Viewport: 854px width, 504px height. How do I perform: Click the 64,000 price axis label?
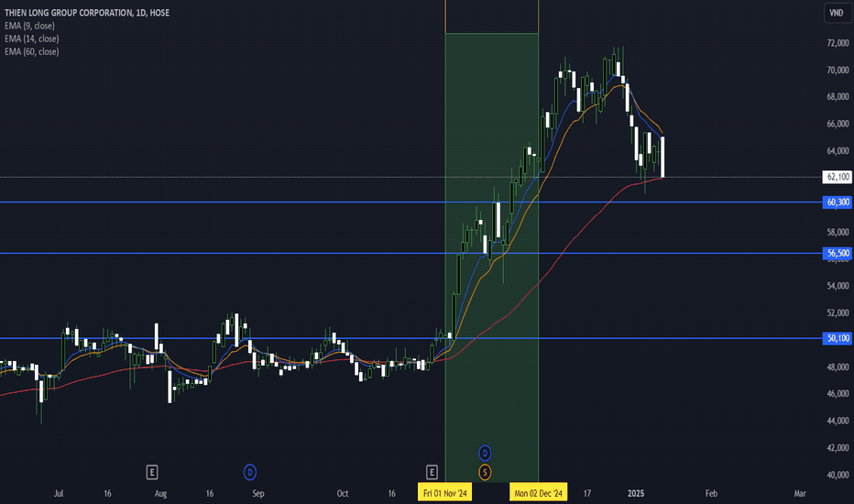pyautogui.click(x=838, y=151)
